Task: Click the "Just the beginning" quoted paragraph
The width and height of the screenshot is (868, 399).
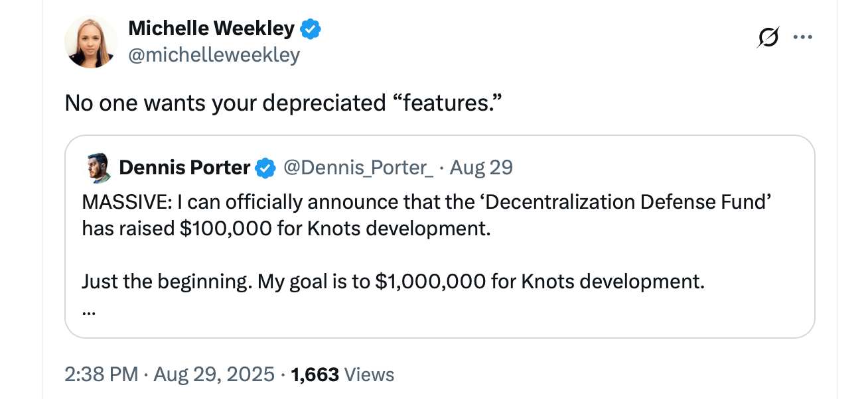Action: [x=392, y=282]
